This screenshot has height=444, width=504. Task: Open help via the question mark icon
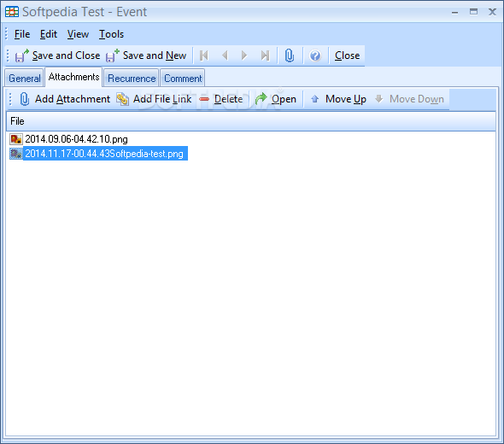pyautogui.click(x=315, y=55)
